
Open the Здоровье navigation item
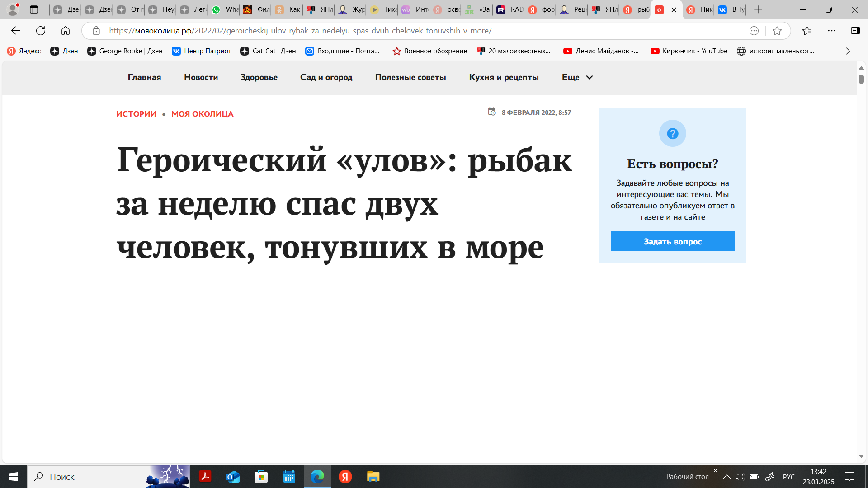point(259,77)
